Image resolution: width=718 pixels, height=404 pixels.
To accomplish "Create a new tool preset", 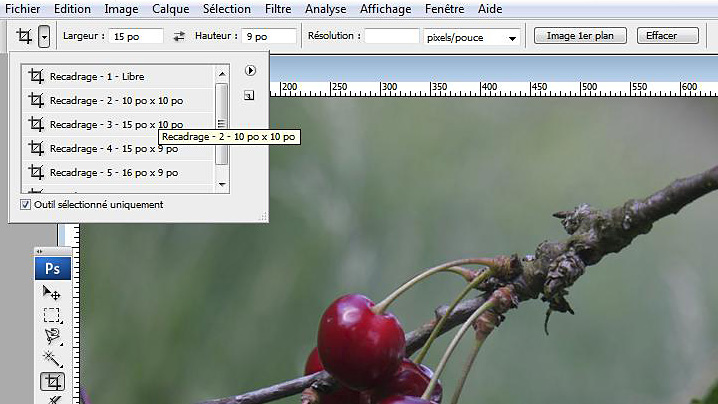I will [249, 95].
